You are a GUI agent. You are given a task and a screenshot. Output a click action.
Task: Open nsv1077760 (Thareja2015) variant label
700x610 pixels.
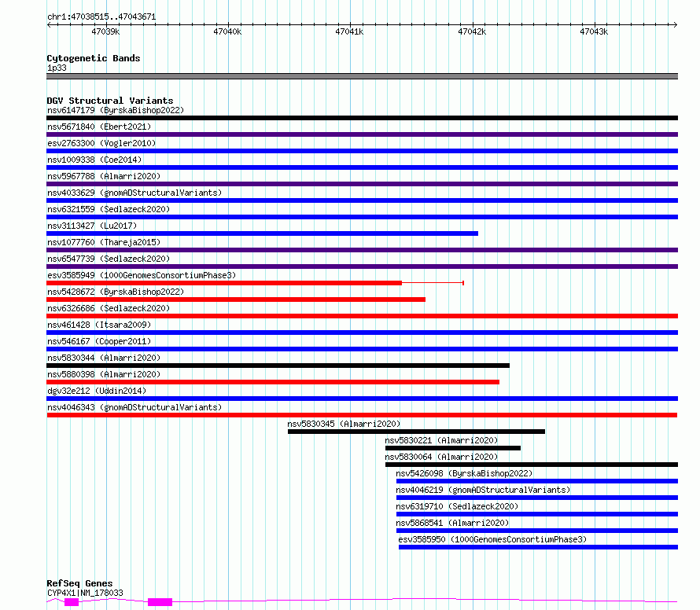[104, 242]
